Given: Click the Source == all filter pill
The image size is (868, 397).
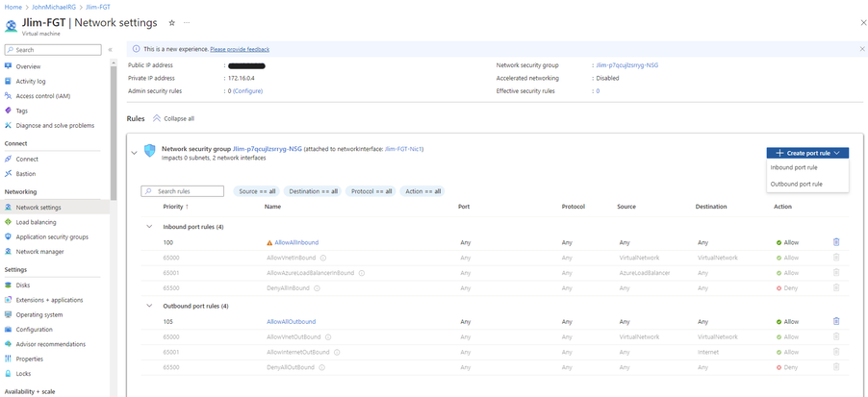Looking at the screenshot, I should tap(258, 191).
